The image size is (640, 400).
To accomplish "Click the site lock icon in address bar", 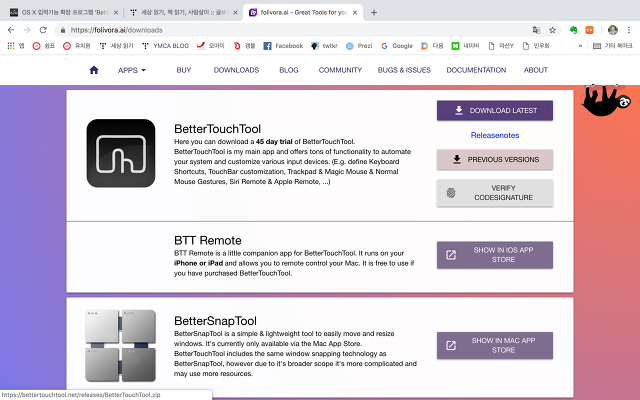I will (62, 30).
